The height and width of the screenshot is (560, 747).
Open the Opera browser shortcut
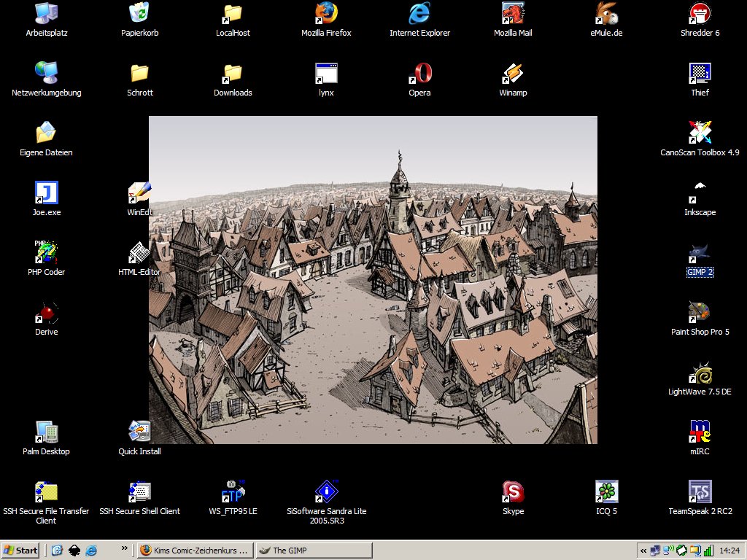tap(419, 74)
